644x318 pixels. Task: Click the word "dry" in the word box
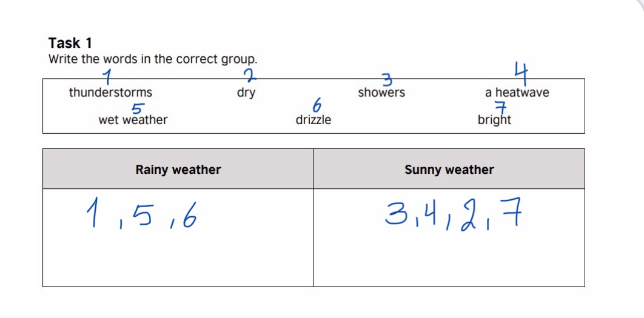pyautogui.click(x=246, y=93)
